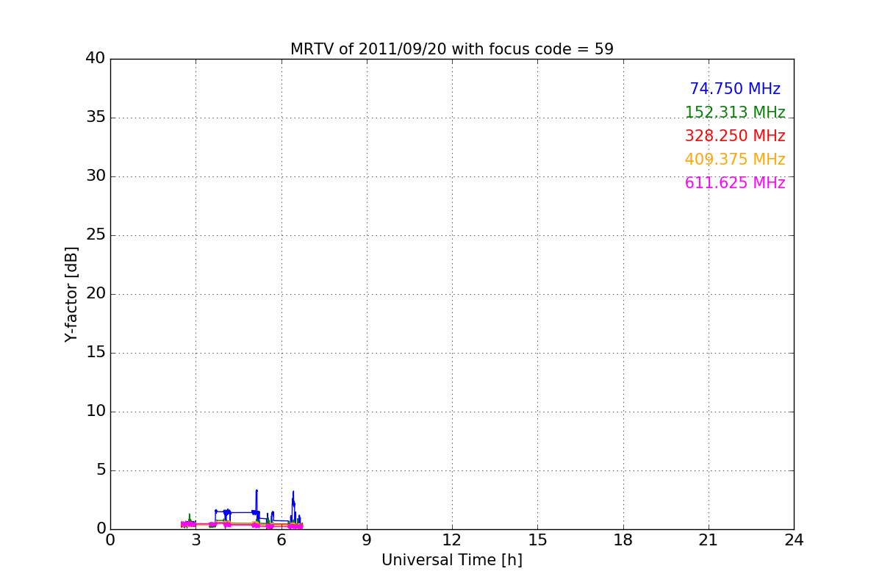882x588 pixels.
Task: Select the 74.750 MHz legend label
Action: click(x=735, y=89)
